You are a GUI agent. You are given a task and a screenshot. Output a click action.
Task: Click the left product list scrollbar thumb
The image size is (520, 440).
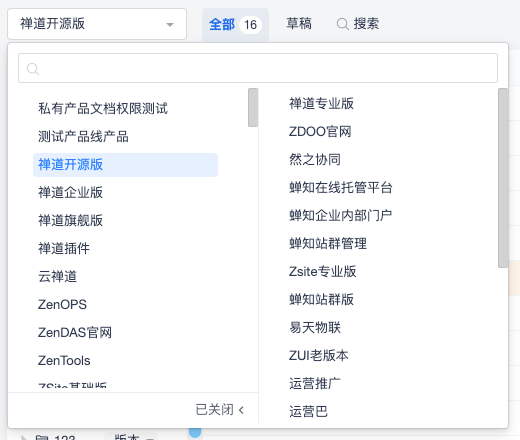253,107
